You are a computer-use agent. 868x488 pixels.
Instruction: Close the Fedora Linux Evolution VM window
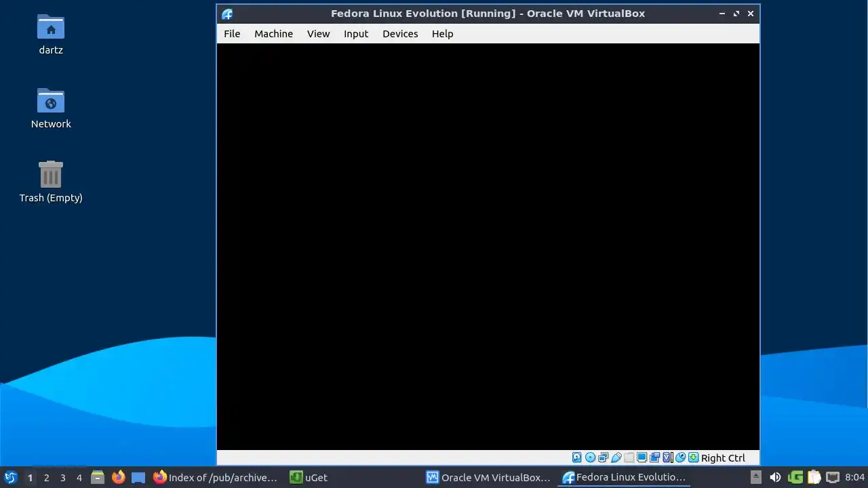click(751, 14)
